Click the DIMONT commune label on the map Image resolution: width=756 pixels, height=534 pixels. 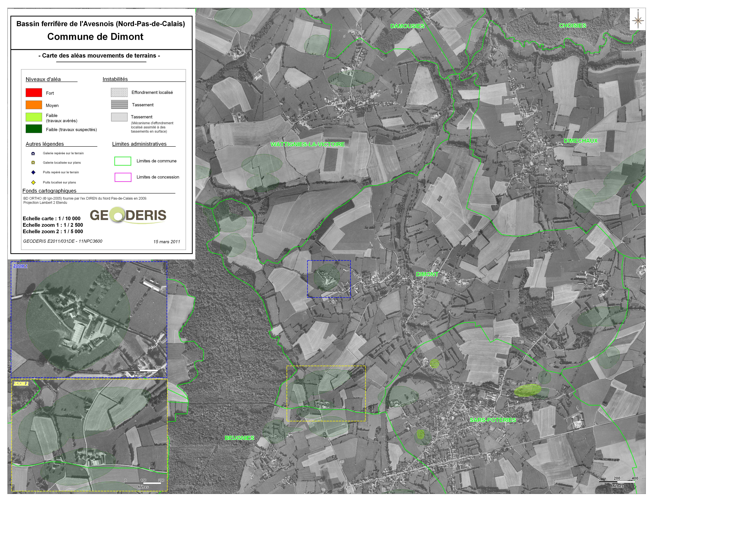pos(427,274)
